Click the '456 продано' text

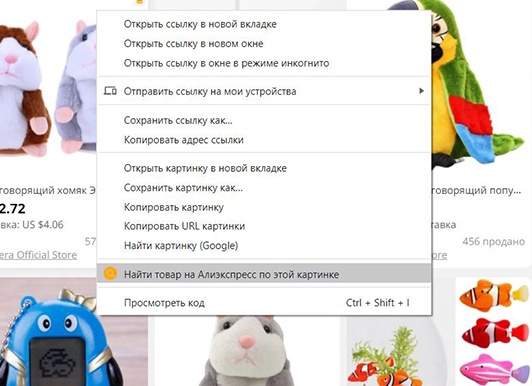[x=494, y=242]
